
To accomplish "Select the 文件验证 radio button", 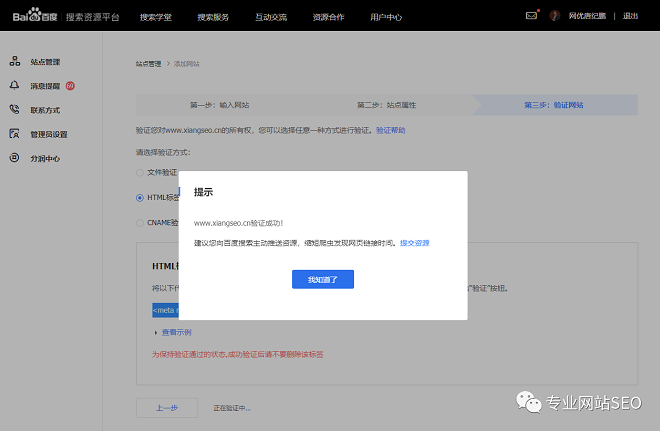I will point(140,173).
